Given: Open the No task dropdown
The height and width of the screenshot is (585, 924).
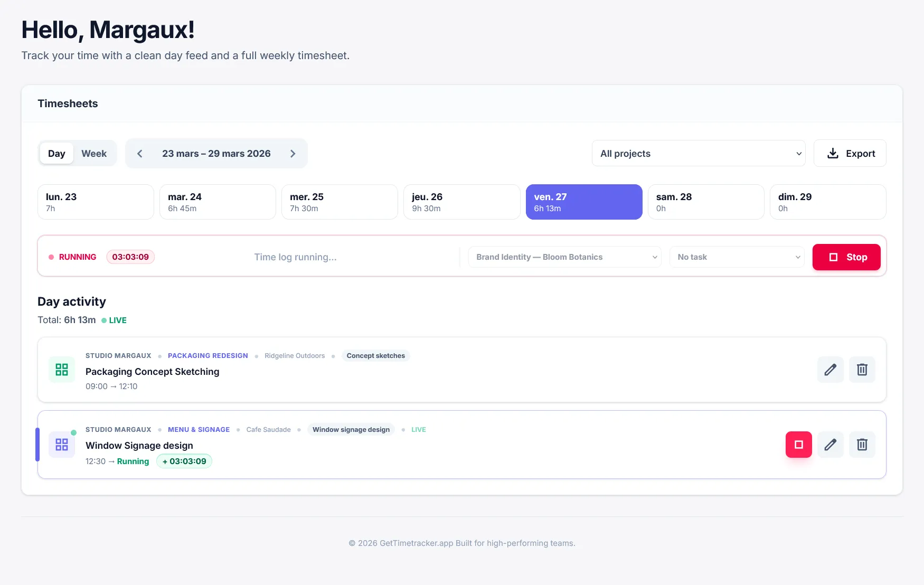Looking at the screenshot, I should tap(737, 257).
